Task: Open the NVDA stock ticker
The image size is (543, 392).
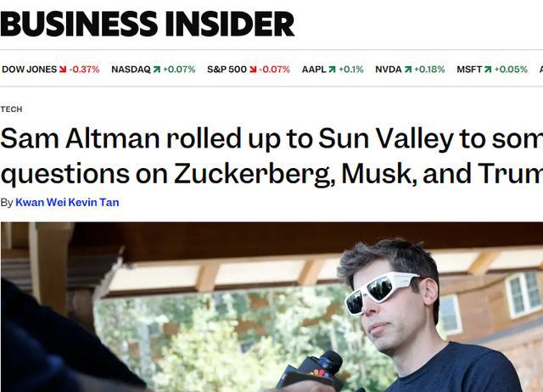Action: [389, 70]
